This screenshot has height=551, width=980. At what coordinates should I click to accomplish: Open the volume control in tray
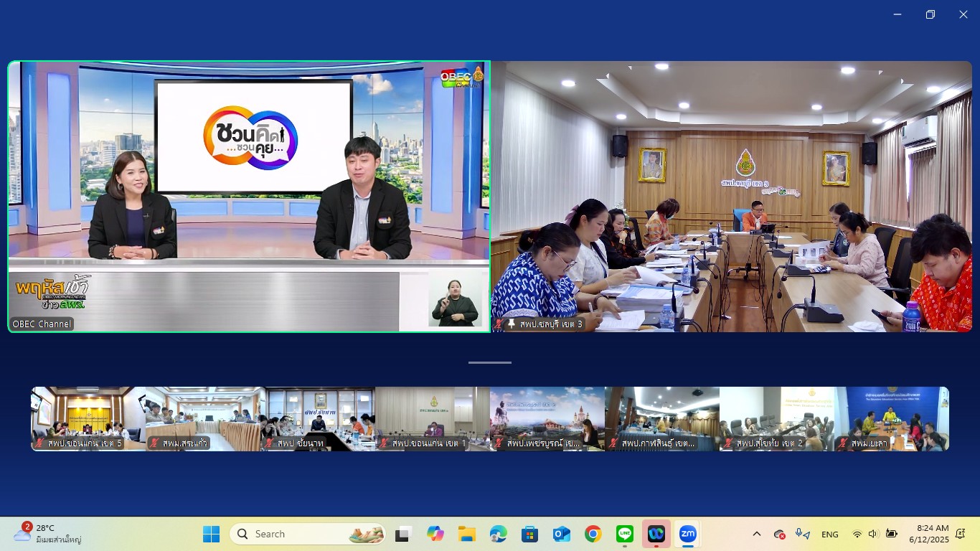click(x=873, y=534)
